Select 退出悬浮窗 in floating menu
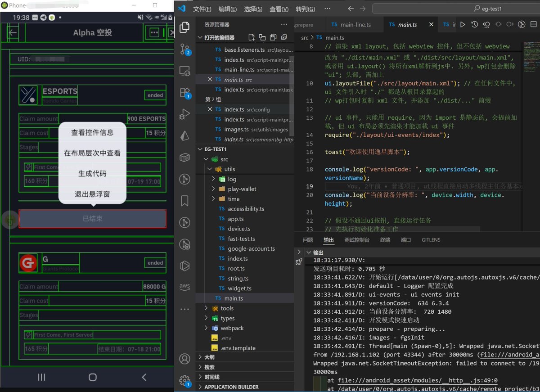 pos(92,194)
